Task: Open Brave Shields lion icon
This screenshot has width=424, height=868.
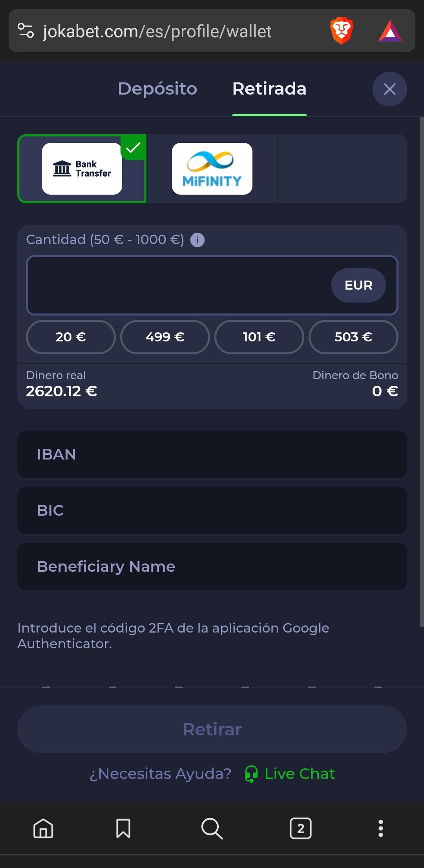Action: coord(342,31)
